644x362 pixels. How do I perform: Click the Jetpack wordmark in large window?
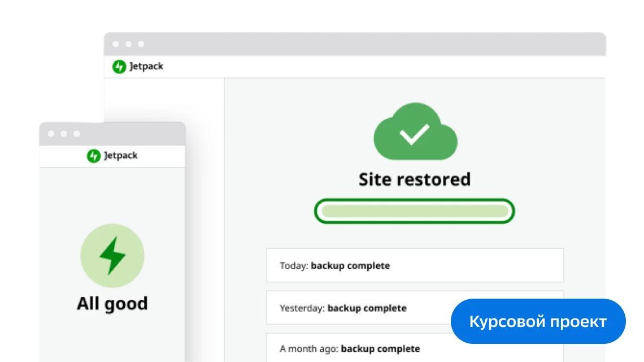(x=146, y=66)
